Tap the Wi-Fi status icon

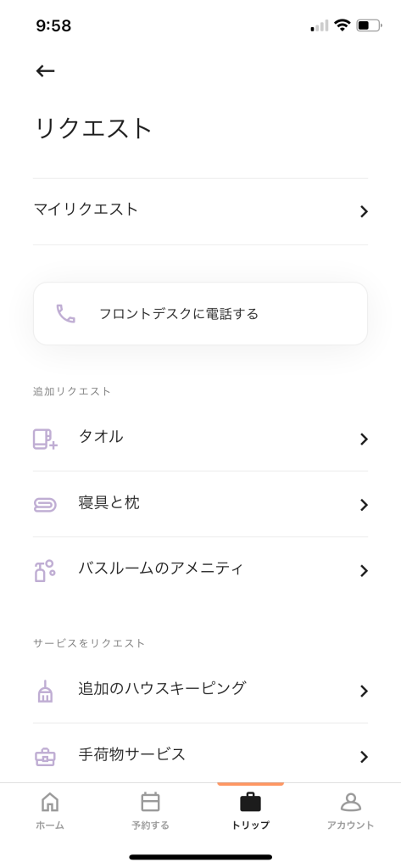coord(343,25)
